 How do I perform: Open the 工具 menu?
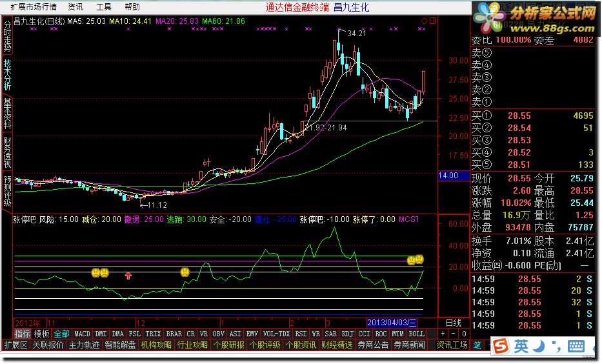point(104,6)
